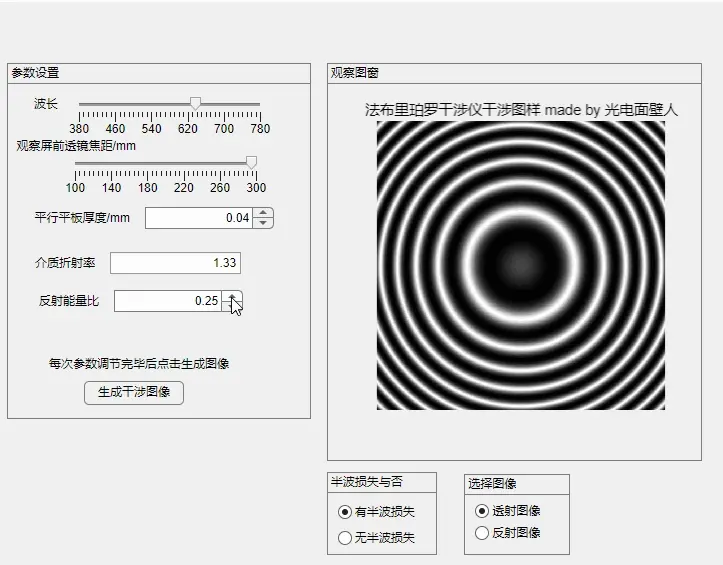Select 无半波损失 radio button
723x565 pixels.
pyautogui.click(x=345, y=537)
